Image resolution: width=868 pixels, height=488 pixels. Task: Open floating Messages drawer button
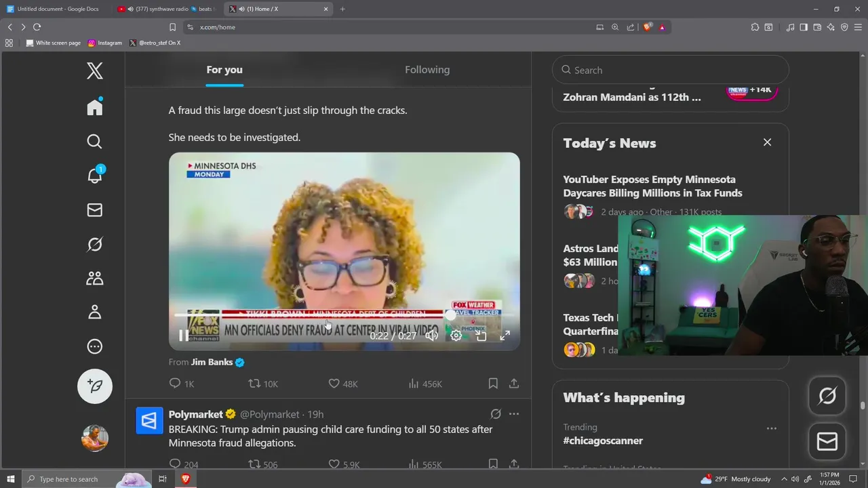pyautogui.click(x=827, y=442)
